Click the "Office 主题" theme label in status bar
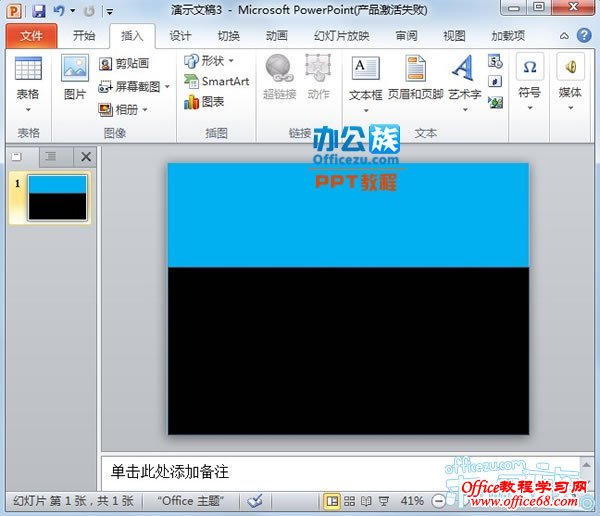Screen dimensions: 600x516 coord(190,500)
